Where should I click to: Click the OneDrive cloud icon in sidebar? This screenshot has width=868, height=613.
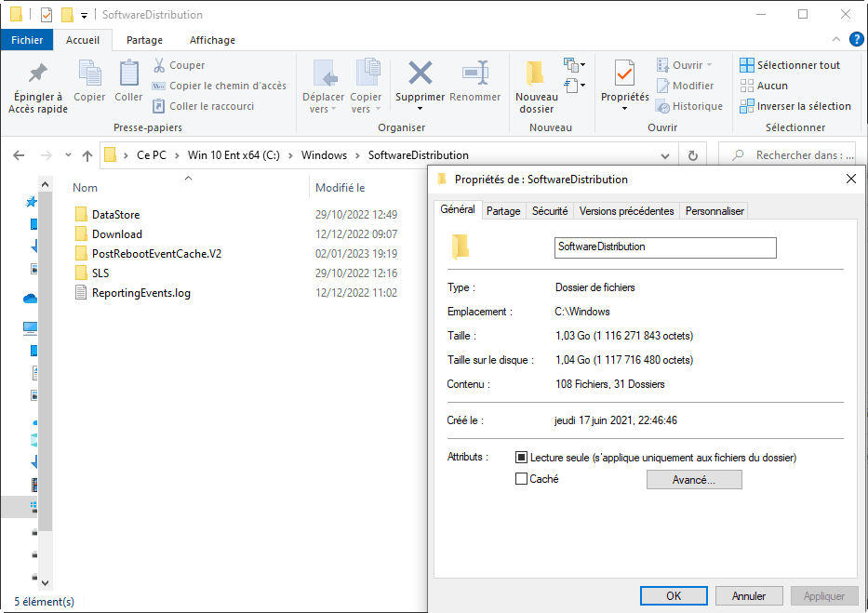31,299
